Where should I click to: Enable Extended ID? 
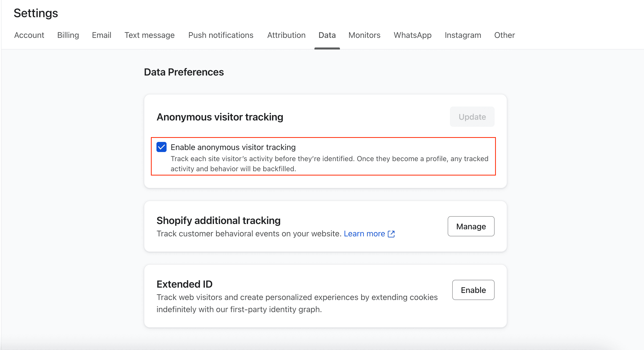point(473,290)
